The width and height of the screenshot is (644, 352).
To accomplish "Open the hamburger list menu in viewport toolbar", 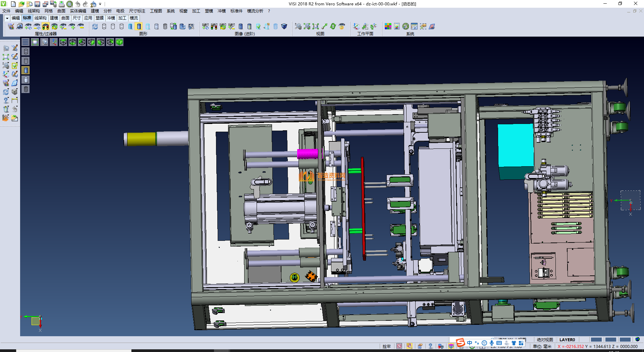I will 25,42.
